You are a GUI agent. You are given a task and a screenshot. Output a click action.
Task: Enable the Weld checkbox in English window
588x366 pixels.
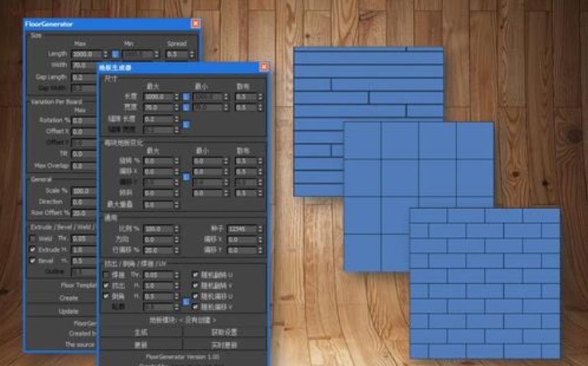(x=33, y=239)
